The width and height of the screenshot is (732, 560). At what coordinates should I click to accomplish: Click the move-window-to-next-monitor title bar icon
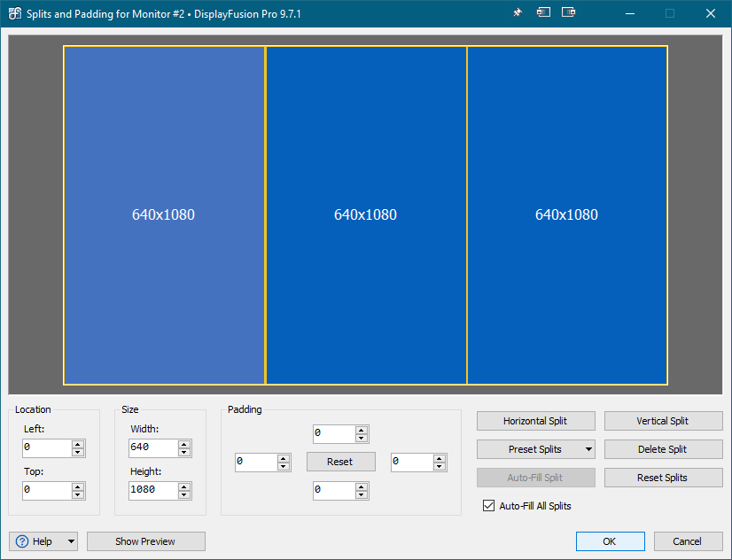click(x=568, y=13)
